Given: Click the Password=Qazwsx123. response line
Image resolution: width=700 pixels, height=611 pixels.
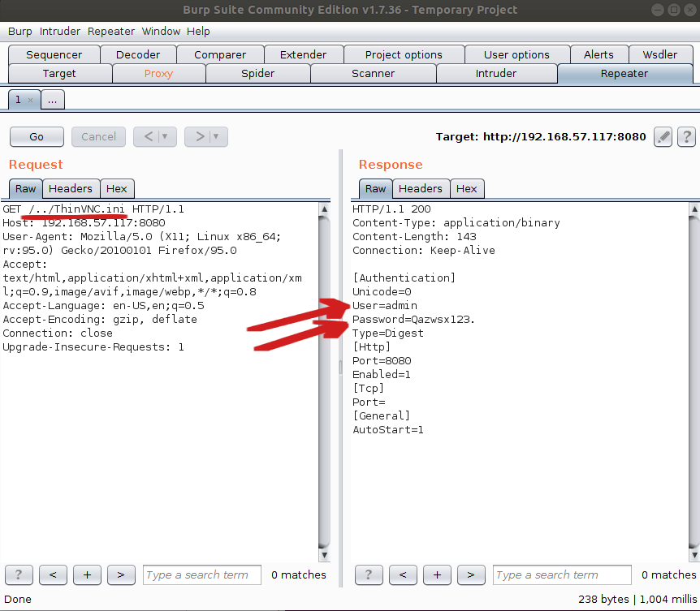Looking at the screenshot, I should (x=413, y=320).
